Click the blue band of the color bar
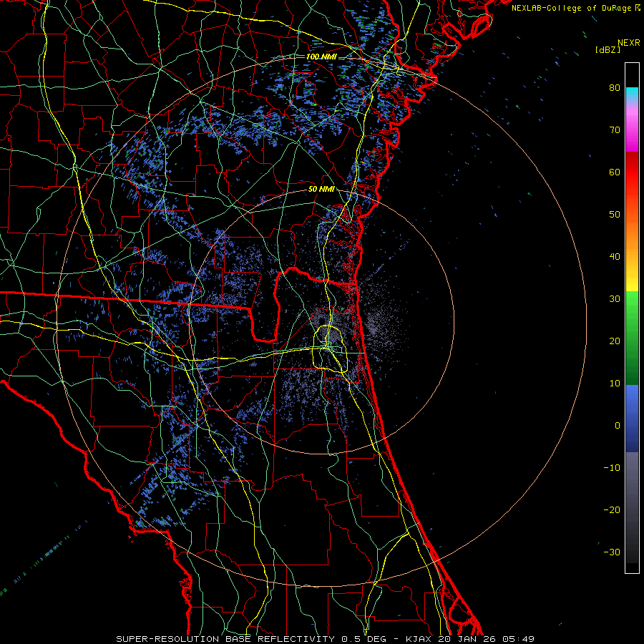This screenshot has height=644, width=644. coord(632,419)
